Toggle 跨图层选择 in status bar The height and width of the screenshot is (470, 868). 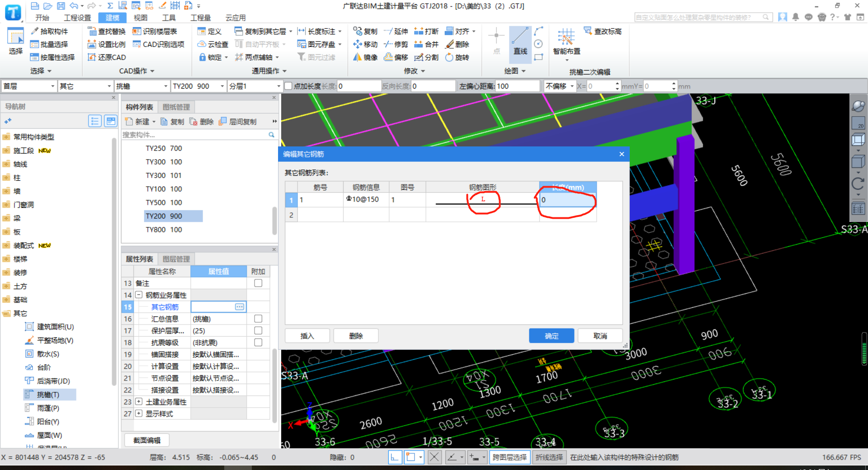[509, 457]
